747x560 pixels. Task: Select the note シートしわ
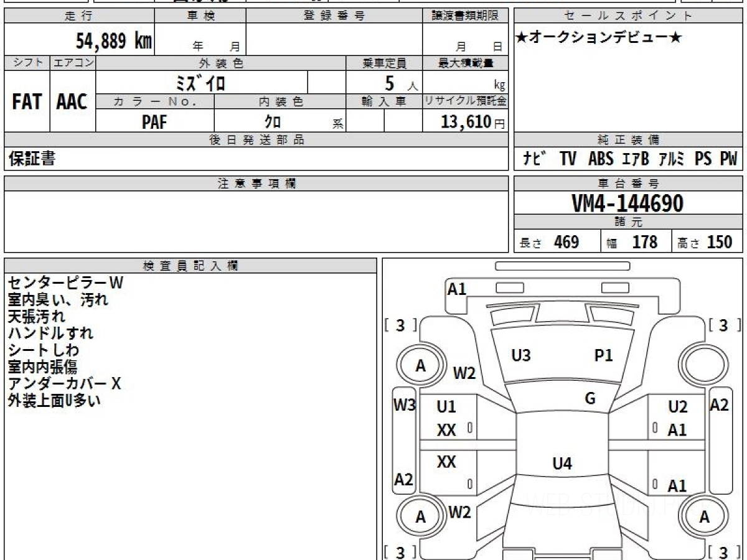[x=44, y=350]
